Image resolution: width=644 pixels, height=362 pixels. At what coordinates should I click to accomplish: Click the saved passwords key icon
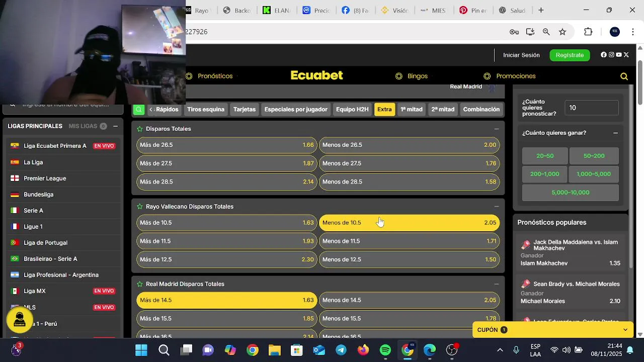click(514, 32)
